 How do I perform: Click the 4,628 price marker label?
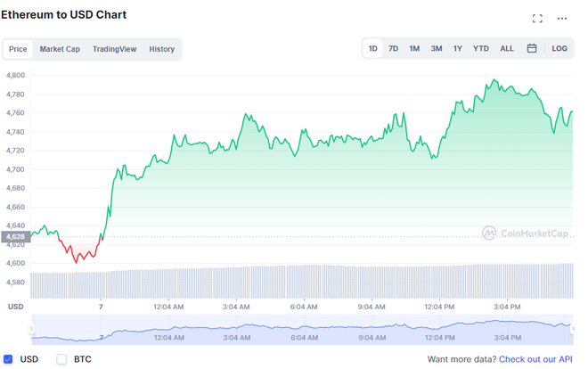(15, 236)
